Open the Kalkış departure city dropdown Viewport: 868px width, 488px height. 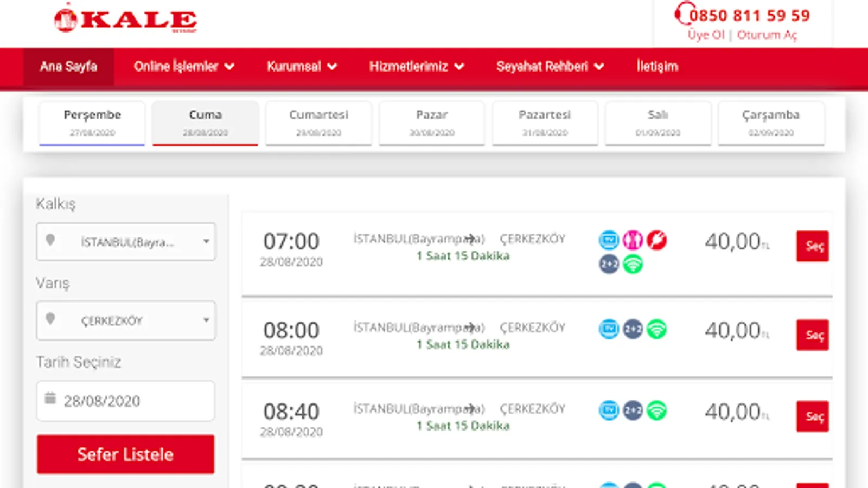(x=126, y=242)
